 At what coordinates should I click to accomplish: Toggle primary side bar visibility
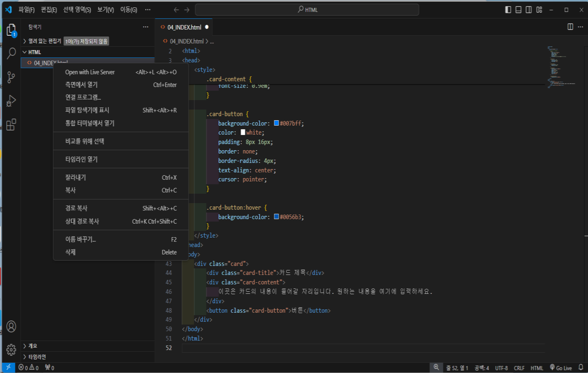click(508, 9)
